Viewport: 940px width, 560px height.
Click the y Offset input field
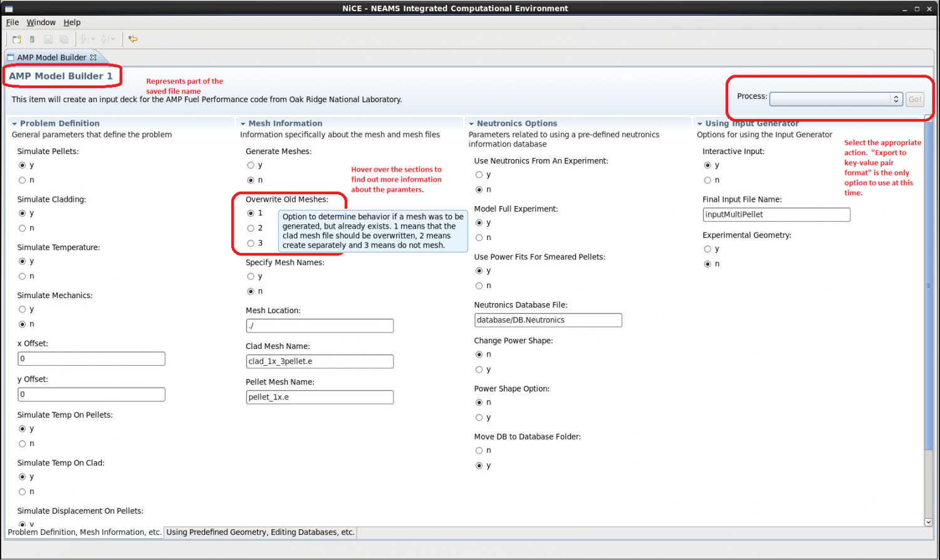point(91,395)
